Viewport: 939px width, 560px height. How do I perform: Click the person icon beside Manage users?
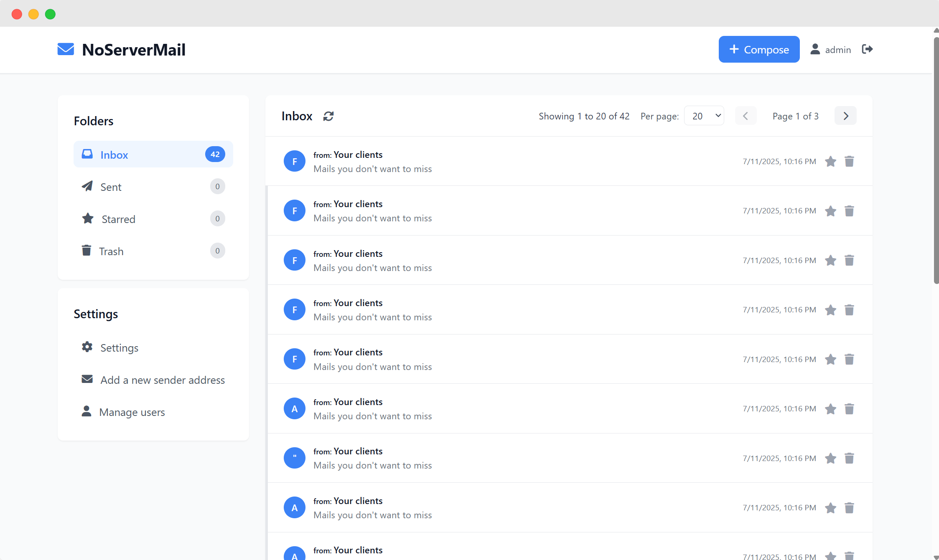point(86,411)
